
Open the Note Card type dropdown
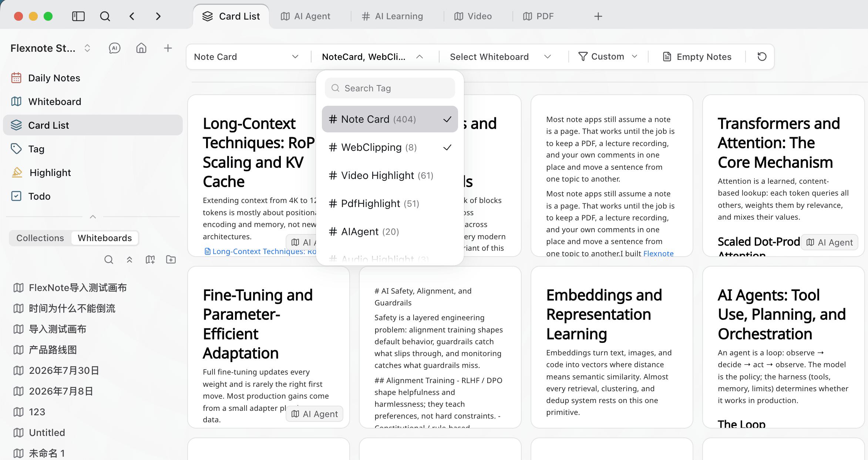tap(246, 57)
